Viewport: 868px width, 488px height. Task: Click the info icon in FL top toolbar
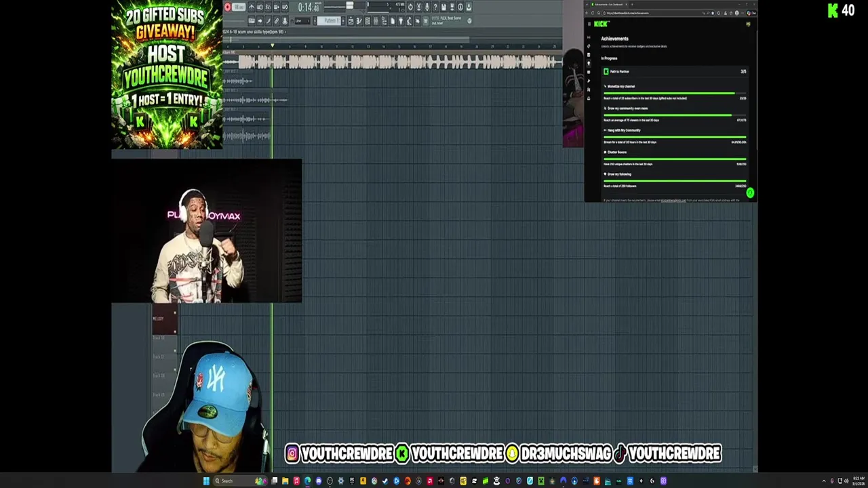pyautogui.click(x=460, y=7)
